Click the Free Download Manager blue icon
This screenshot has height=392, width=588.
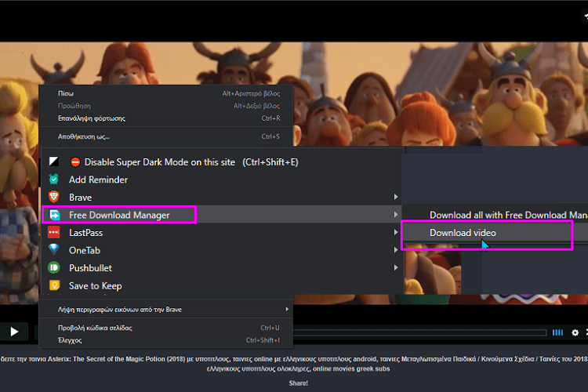[x=54, y=215]
